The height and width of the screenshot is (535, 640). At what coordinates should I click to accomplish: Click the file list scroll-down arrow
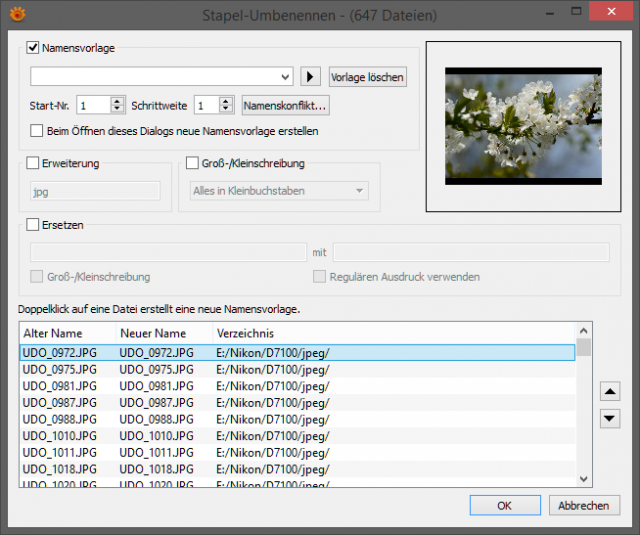coord(584,479)
